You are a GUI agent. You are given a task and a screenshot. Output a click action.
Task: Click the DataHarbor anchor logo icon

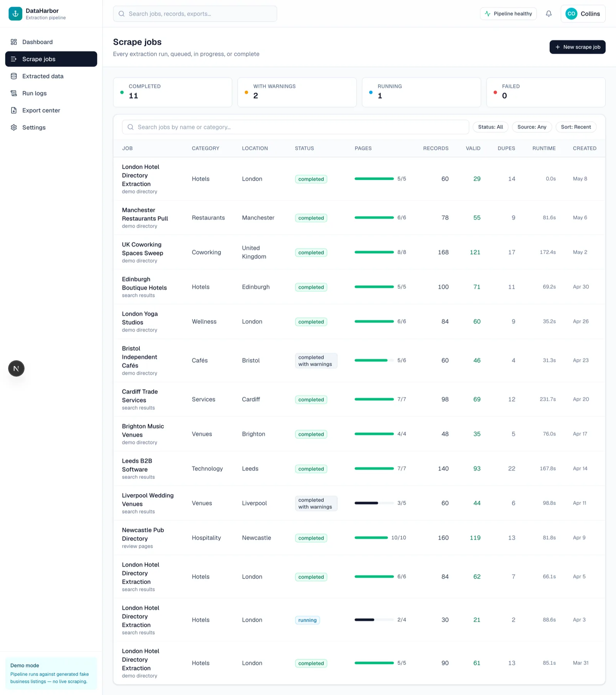click(x=15, y=14)
